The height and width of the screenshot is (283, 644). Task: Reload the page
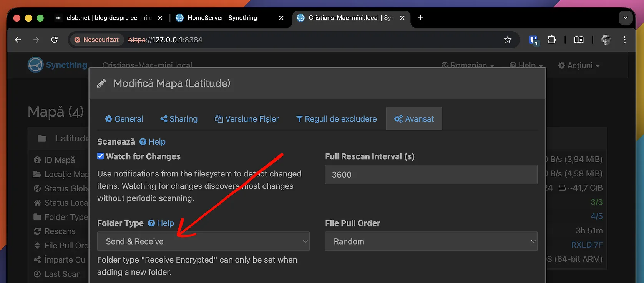click(55, 40)
